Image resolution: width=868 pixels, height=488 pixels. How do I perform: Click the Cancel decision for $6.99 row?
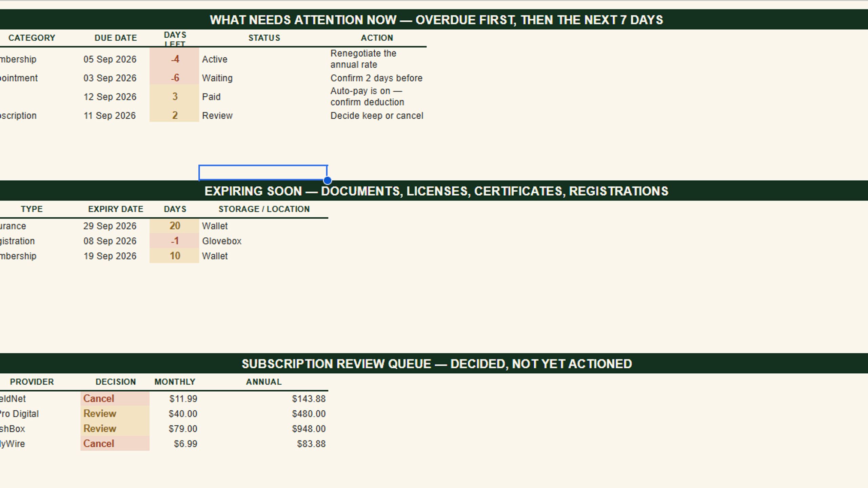[115, 444]
